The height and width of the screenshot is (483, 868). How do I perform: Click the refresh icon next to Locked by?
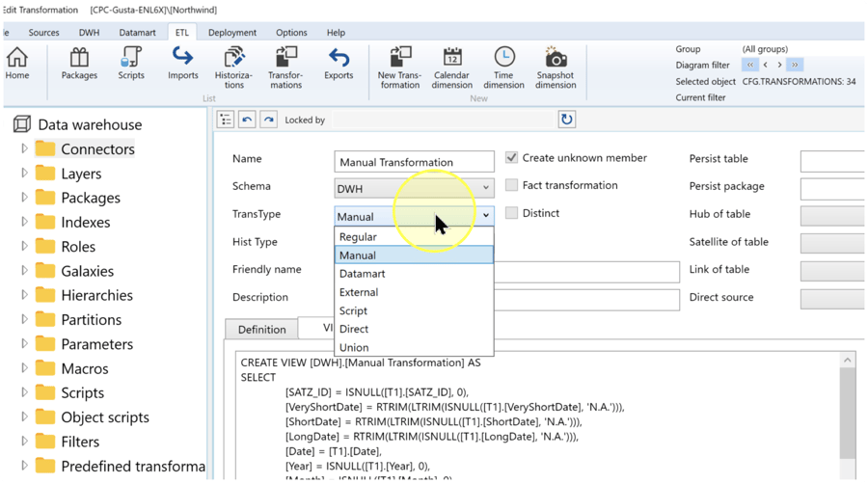[x=566, y=120]
